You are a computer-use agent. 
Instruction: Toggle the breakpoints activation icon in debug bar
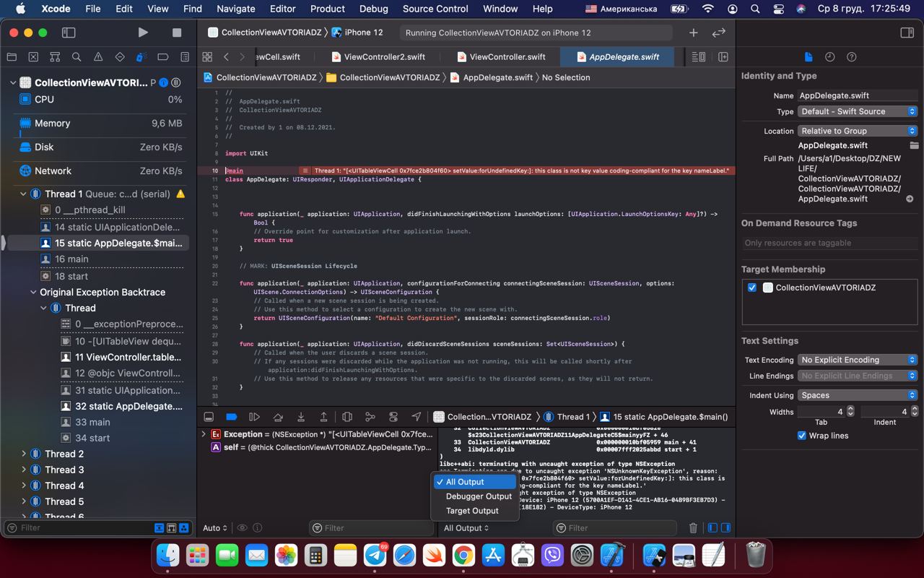point(232,417)
